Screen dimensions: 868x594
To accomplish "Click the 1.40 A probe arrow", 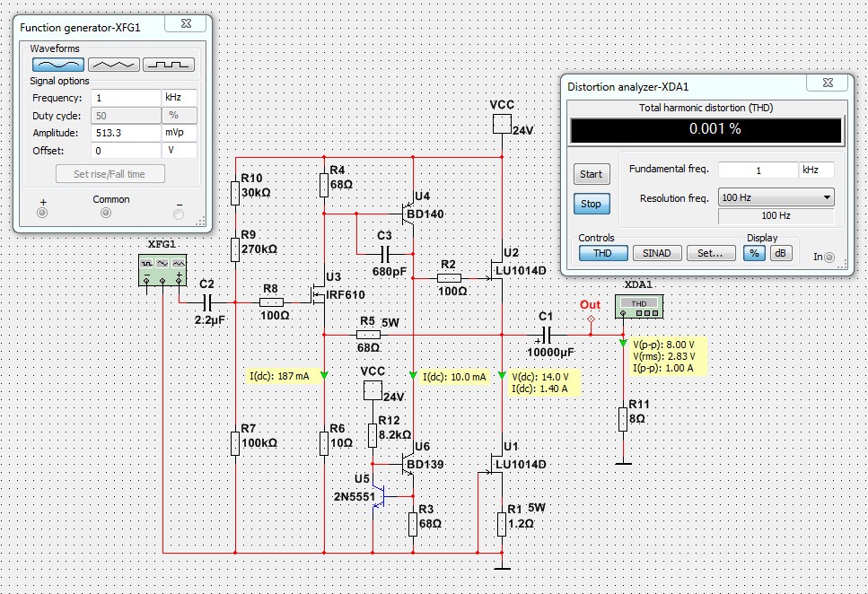I will (502, 375).
